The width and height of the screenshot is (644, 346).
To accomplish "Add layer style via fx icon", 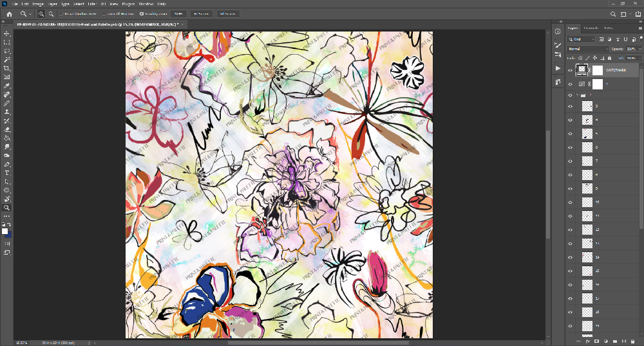I will [588, 341].
